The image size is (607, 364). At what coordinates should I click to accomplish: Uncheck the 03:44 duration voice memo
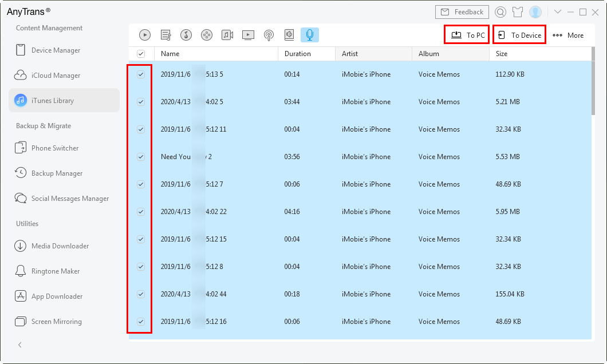point(141,102)
